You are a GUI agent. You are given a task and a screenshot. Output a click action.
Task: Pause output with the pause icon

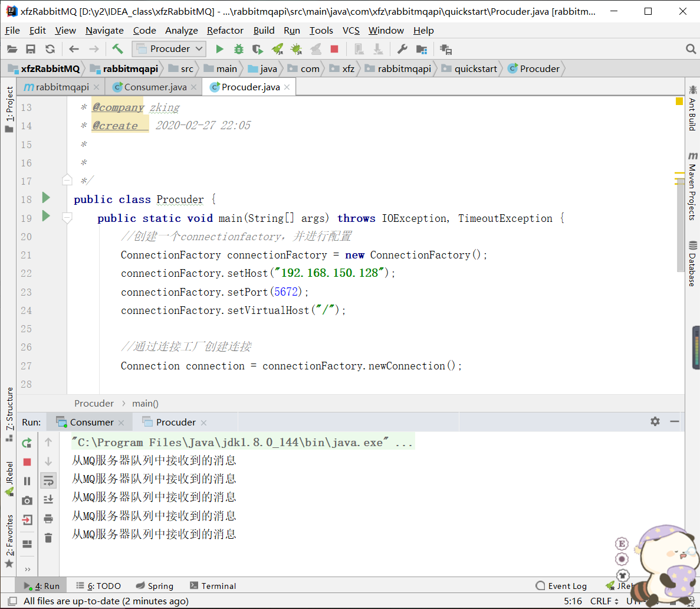click(27, 481)
